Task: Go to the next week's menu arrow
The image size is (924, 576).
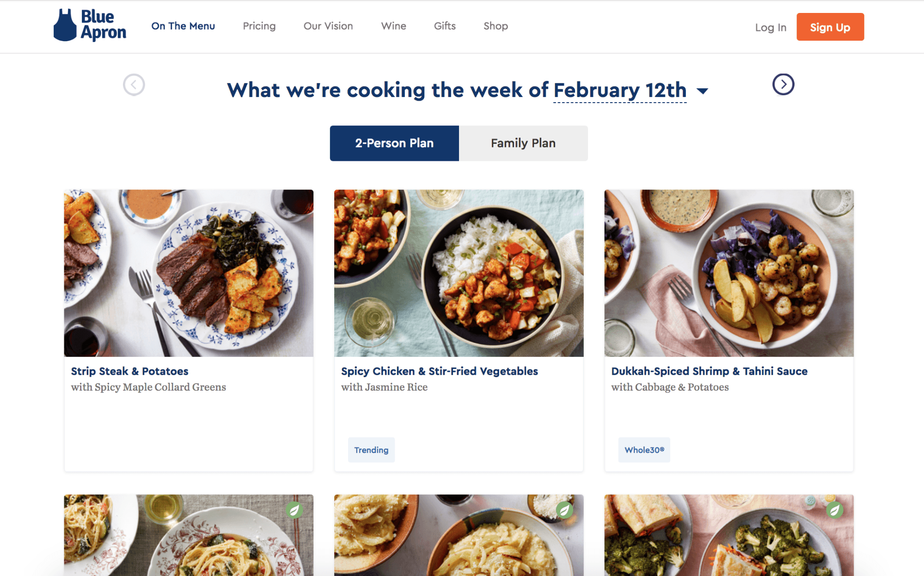Action: 783,85
